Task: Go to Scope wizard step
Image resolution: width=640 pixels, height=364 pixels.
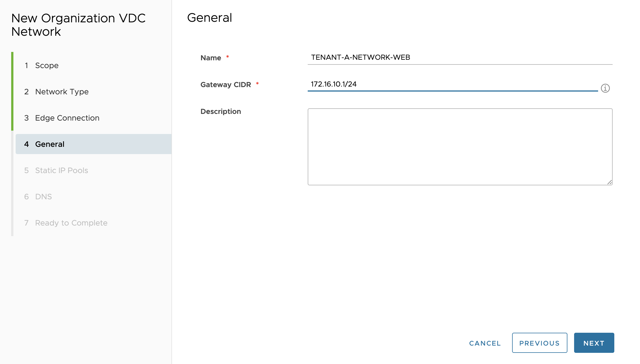Action: pos(47,65)
